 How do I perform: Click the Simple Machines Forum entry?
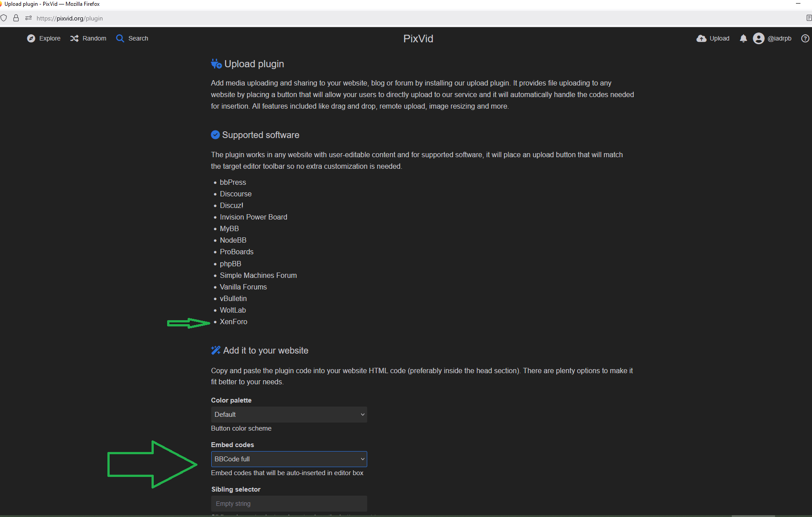[258, 275]
